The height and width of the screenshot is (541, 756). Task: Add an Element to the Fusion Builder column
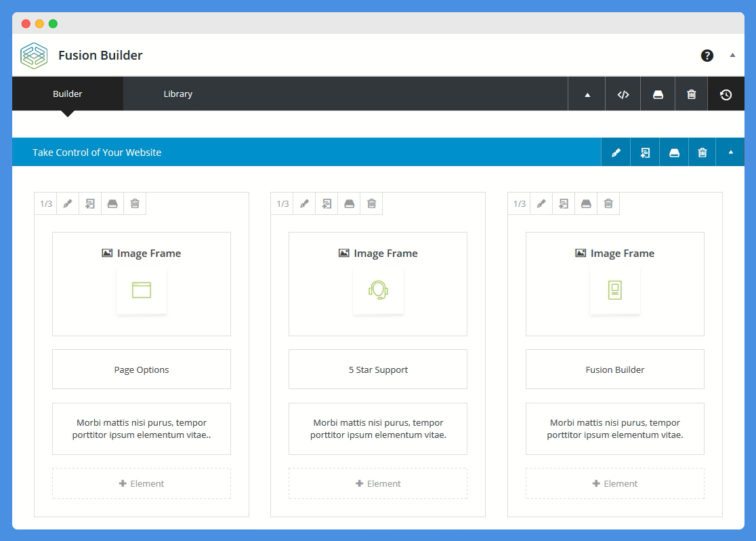click(614, 483)
